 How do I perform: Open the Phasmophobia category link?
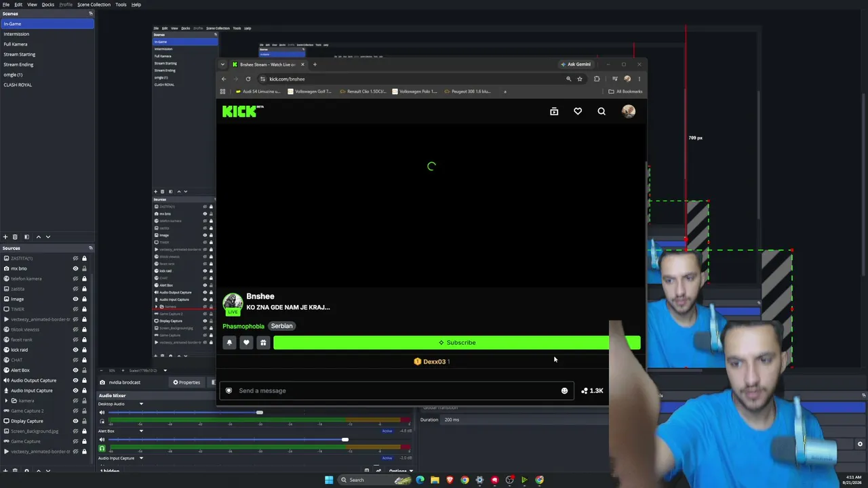pos(243,326)
